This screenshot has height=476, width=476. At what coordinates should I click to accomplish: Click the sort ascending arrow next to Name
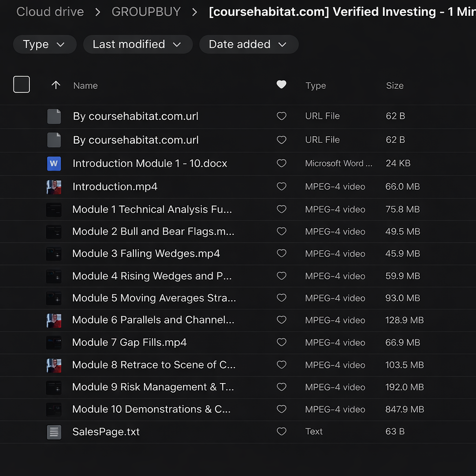[x=56, y=85]
